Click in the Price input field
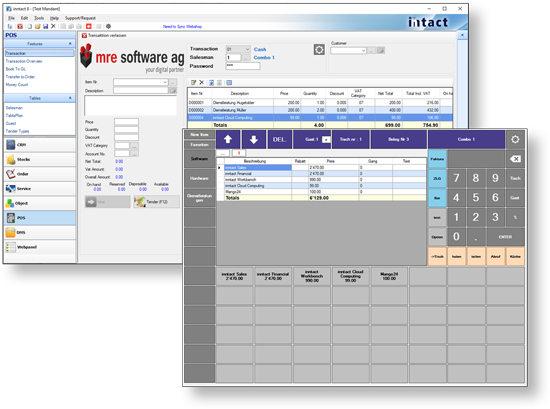This screenshot has height=409, width=550. click(x=126, y=122)
